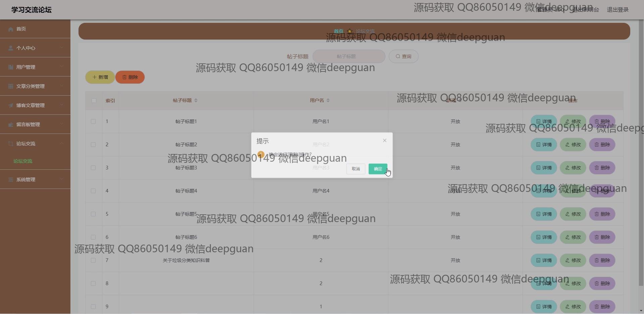The image size is (644, 314).
Task: Click purple 删除 for row 帖子标题6
Action: click(x=602, y=237)
